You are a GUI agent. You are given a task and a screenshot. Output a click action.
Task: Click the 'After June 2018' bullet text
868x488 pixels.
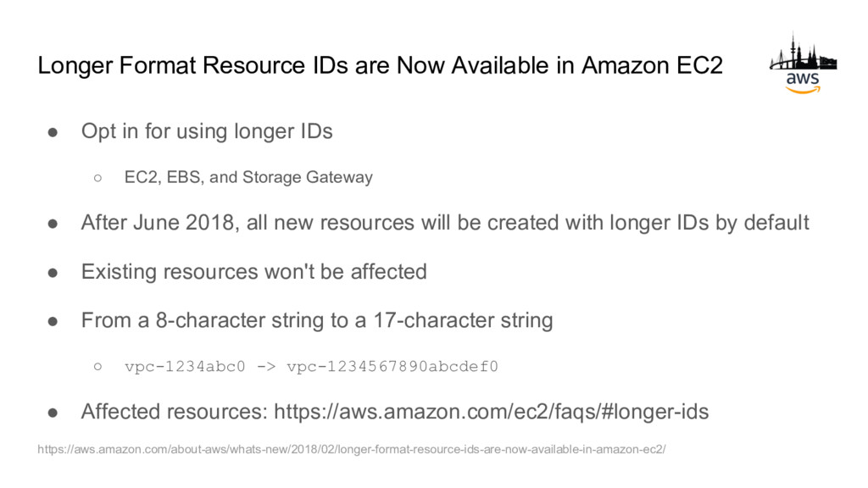[445, 223]
